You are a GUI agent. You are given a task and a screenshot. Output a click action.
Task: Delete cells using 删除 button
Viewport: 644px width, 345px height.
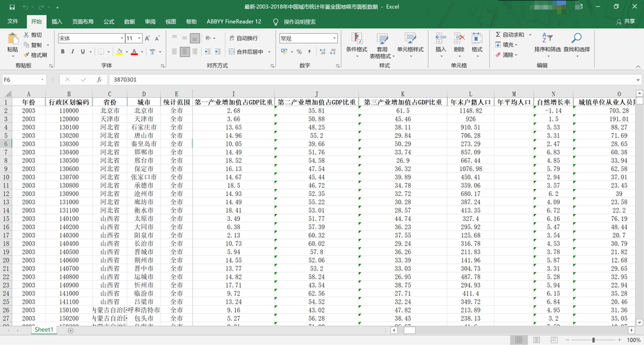(459, 44)
